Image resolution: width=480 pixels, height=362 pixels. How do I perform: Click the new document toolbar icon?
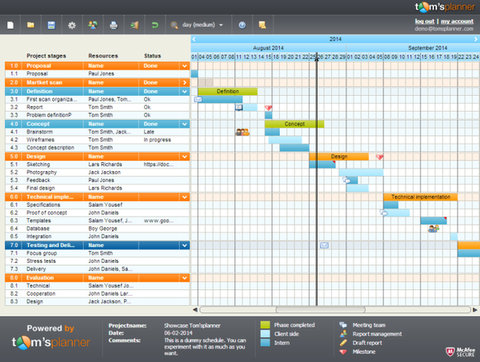tap(10, 25)
